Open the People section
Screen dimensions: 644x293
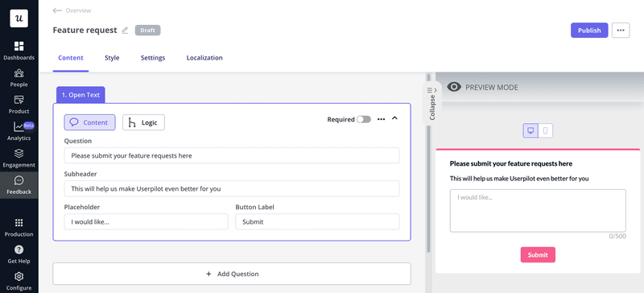(19, 78)
